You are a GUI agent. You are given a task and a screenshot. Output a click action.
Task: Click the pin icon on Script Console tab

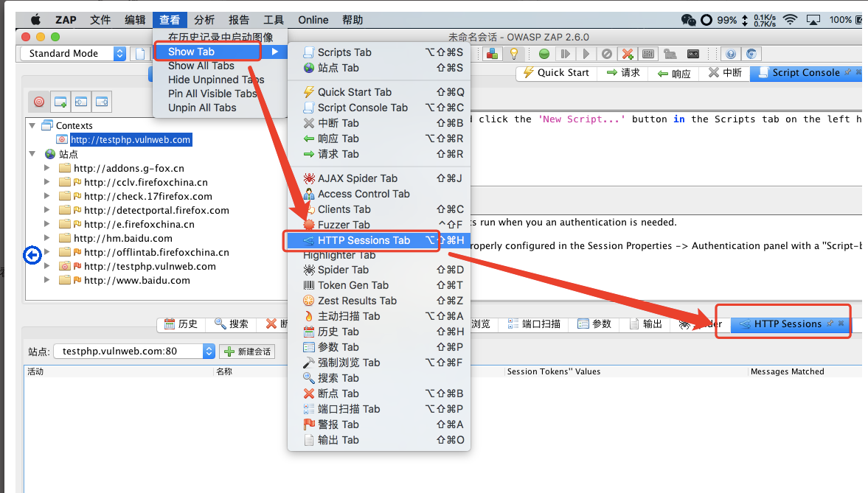coord(847,72)
